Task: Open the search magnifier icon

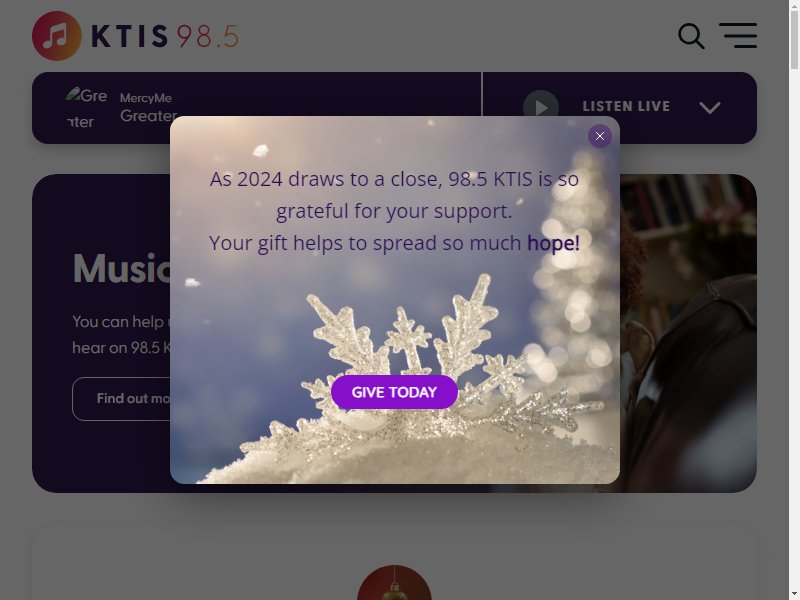Action: pos(691,36)
